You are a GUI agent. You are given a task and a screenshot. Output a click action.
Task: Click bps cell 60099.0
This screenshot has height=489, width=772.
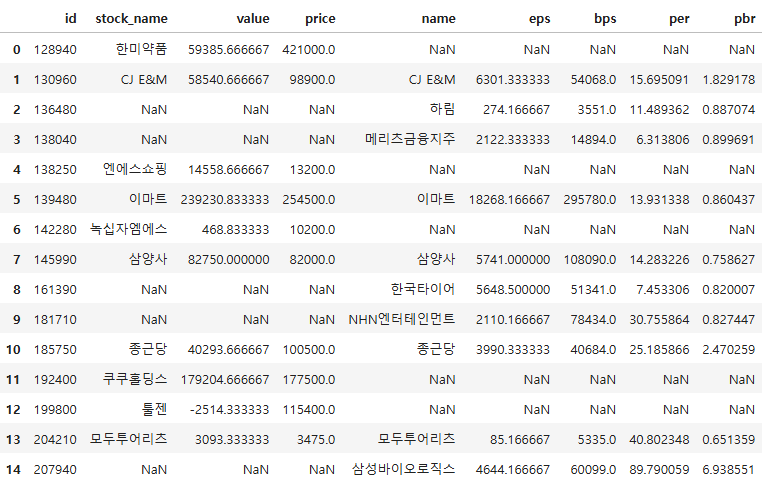pyautogui.click(x=593, y=470)
